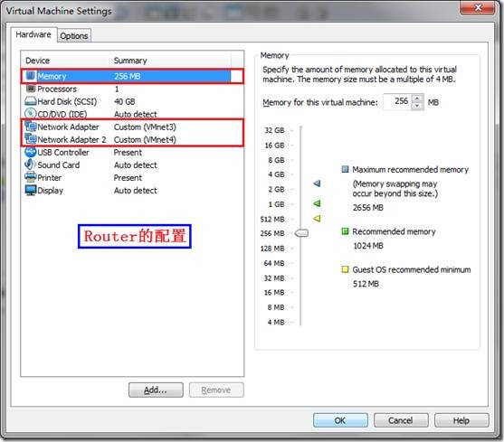504x442 pixels.
Task: Switch to the Options tab
Action: [74, 35]
